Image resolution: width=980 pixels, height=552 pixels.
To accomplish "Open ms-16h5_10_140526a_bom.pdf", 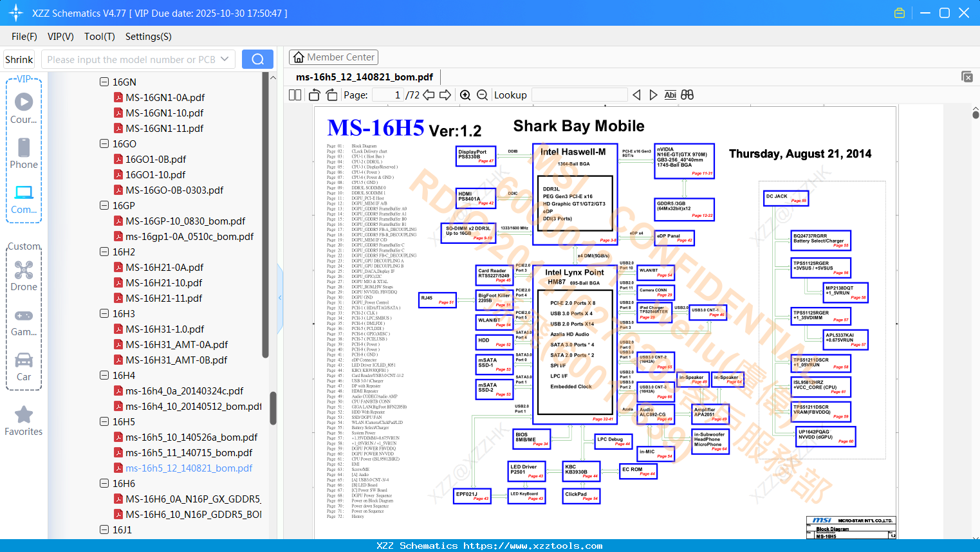I will (x=192, y=437).
